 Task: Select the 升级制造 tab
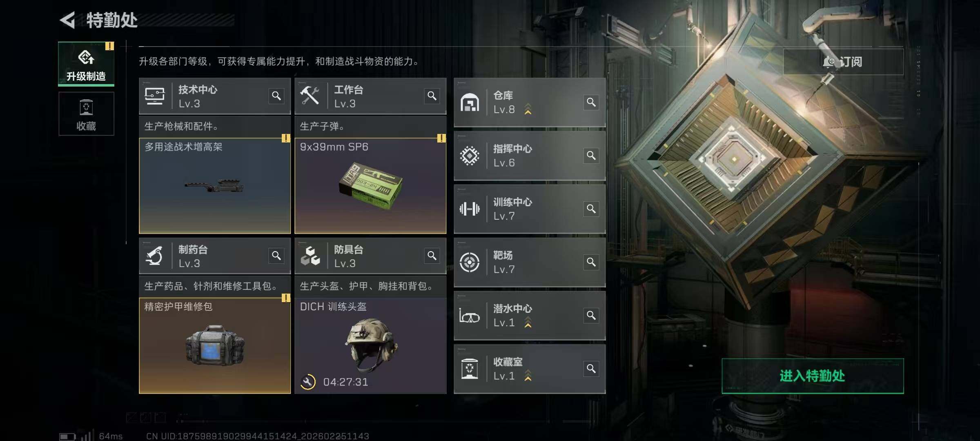point(86,64)
